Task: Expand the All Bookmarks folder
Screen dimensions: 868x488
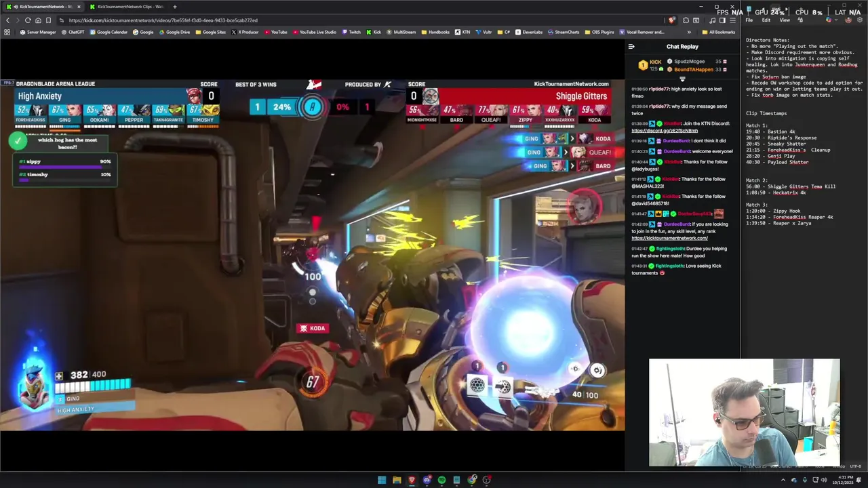Action: click(719, 32)
